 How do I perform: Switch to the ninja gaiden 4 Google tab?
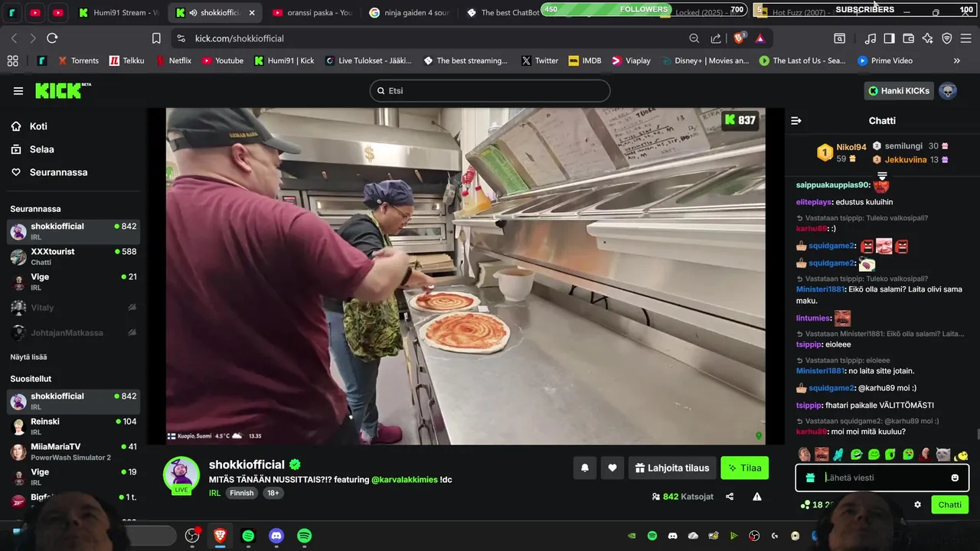coord(409,12)
